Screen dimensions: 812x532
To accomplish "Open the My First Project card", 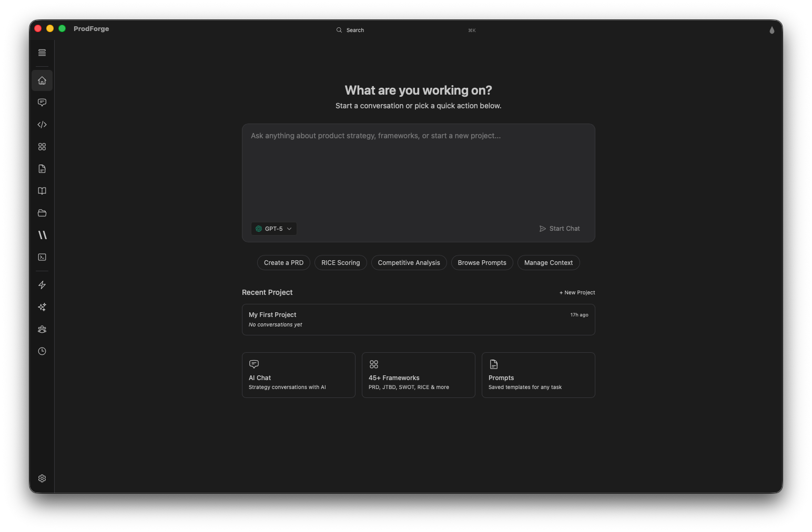I will point(418,319).
